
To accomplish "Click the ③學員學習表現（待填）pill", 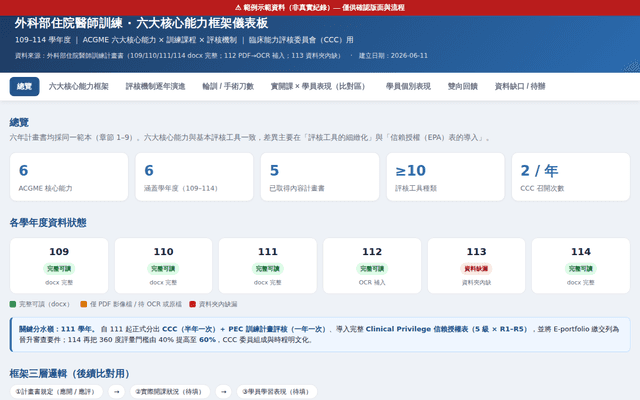I will click(277, 392).
